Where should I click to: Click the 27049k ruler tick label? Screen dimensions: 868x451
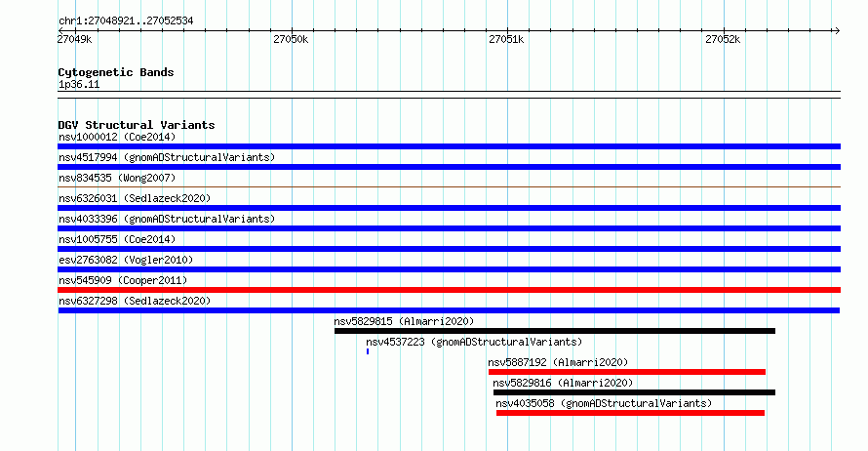74,39
